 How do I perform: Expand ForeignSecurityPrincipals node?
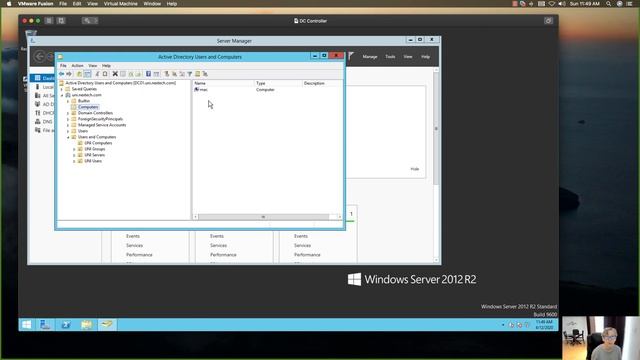[x=68, y=119]
